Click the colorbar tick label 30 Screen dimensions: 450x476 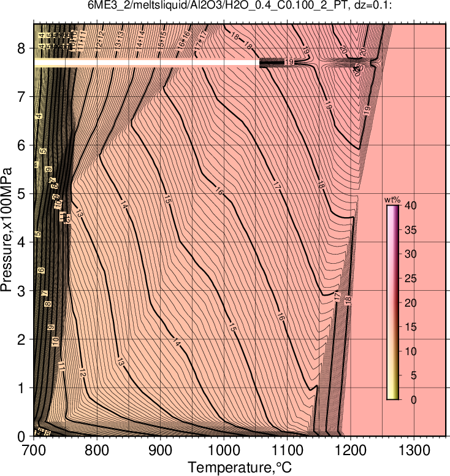coord(411,254)
